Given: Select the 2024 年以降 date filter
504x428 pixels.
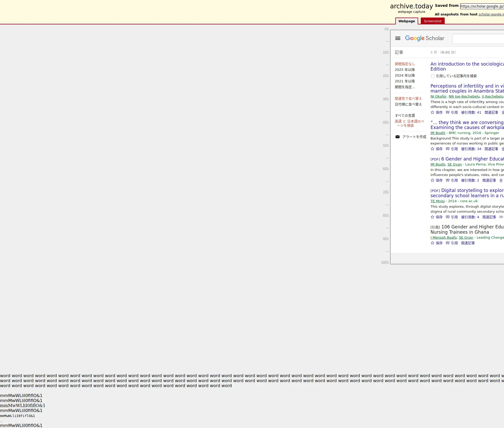Looking at the screenshot, I should pos(405,76).
